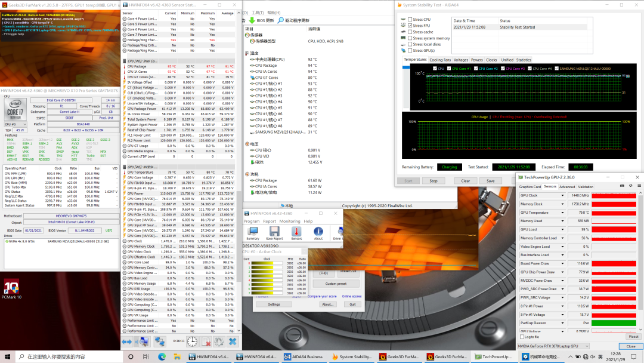Expand the GPU Temperature sensor dropdown
This screenshot has height=363, width=644.
pyautogui.click(x=562, y=213)
